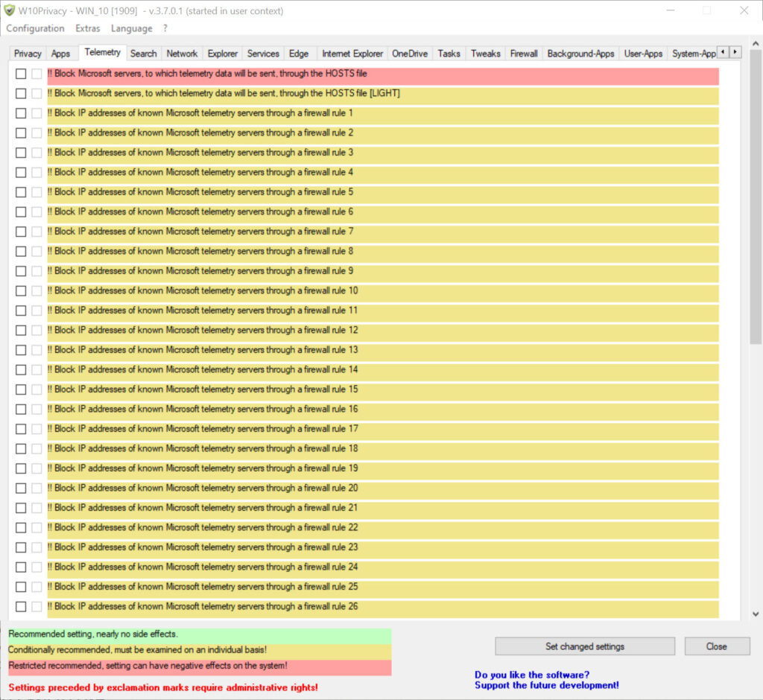Select the firewall rule 13 row text
The image size is (763, 700).
[203, 350]
